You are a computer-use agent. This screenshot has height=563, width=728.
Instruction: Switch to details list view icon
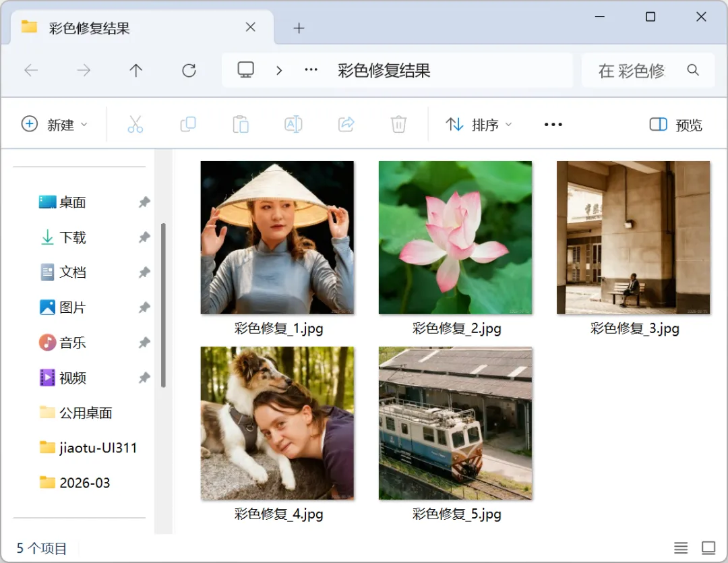681,548
